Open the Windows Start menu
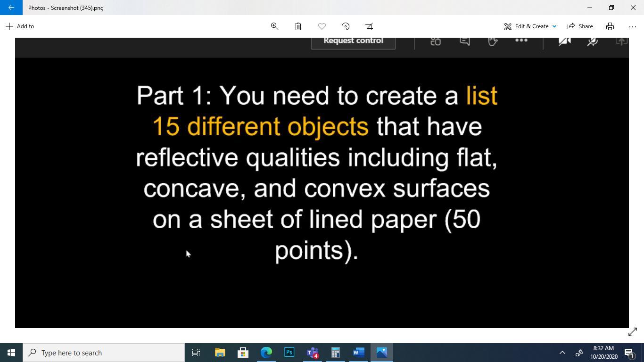 tap(11, 353)
